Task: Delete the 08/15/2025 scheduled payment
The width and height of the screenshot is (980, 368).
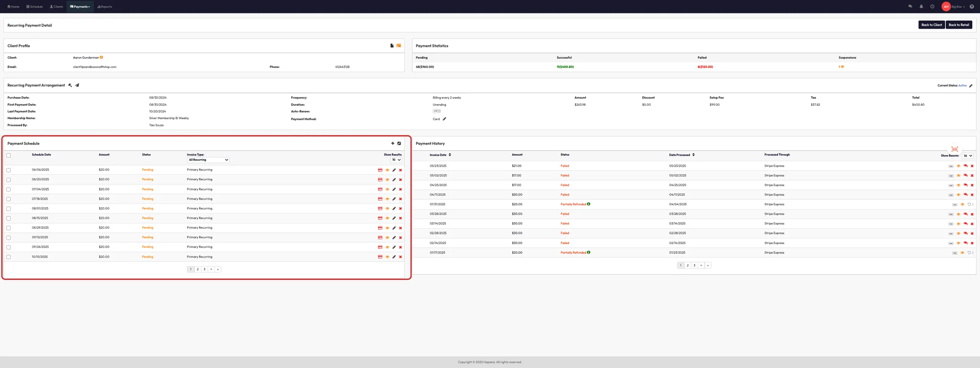Action: coord(401,218)
